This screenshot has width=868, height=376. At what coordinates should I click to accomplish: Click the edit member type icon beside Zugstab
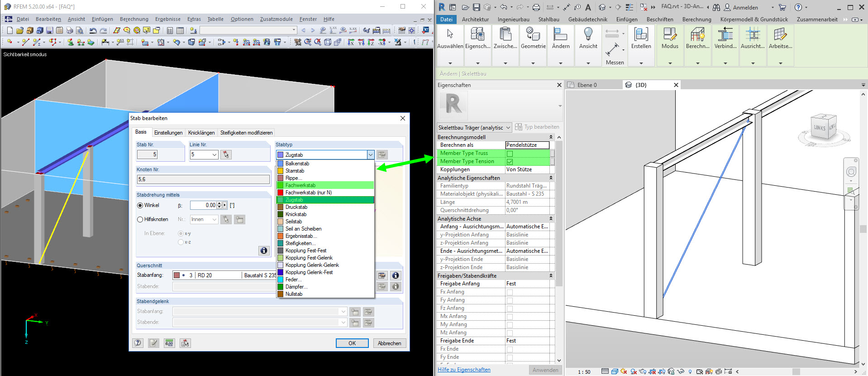(382, 154)
